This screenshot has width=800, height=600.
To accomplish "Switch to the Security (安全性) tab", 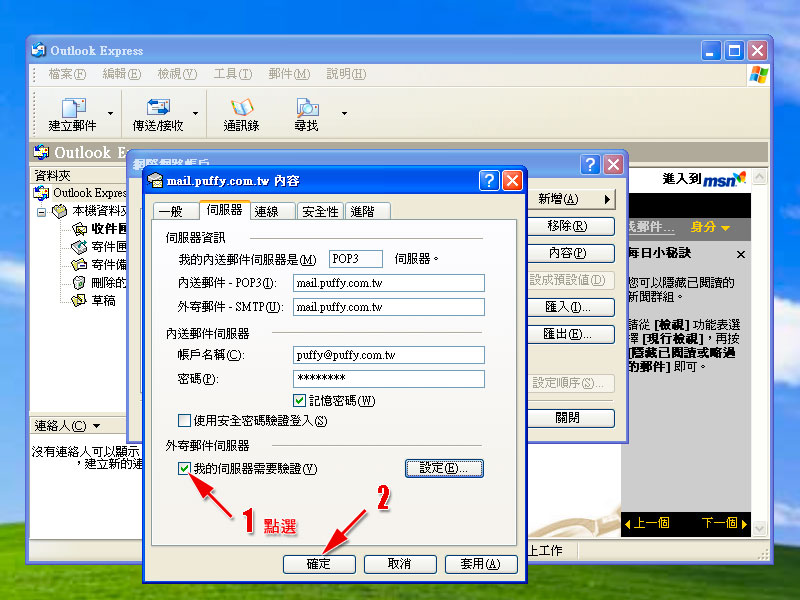I will [320, 211].
